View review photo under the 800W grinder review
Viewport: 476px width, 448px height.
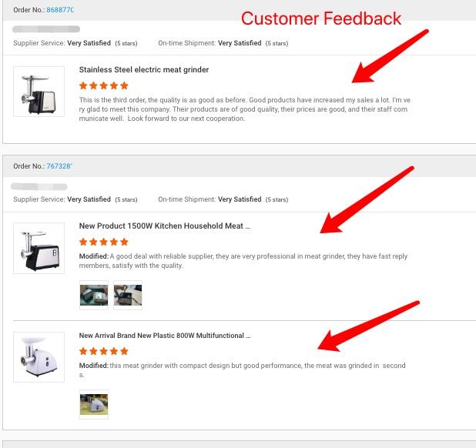94,404
